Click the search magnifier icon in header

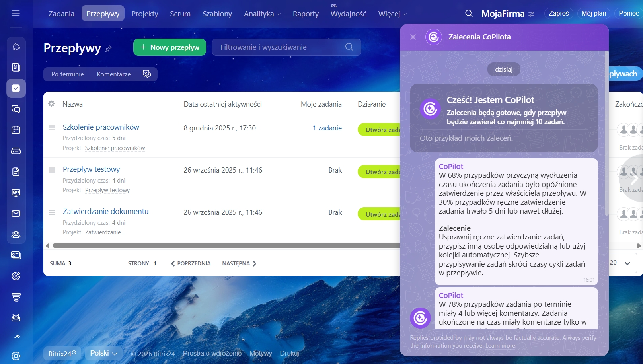pyautogui.click(x=469, y=14)
